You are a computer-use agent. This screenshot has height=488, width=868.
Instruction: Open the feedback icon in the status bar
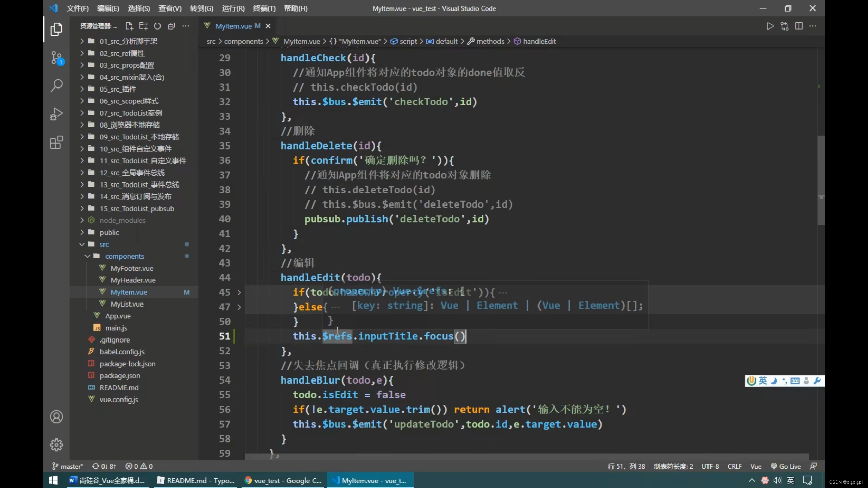[x=813, y=466]
